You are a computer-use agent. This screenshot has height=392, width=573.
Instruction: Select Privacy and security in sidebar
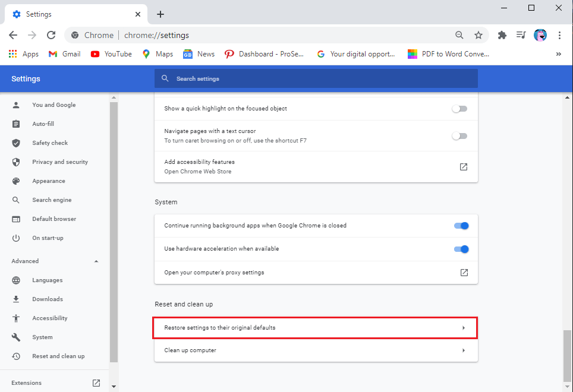coord(59,162)
